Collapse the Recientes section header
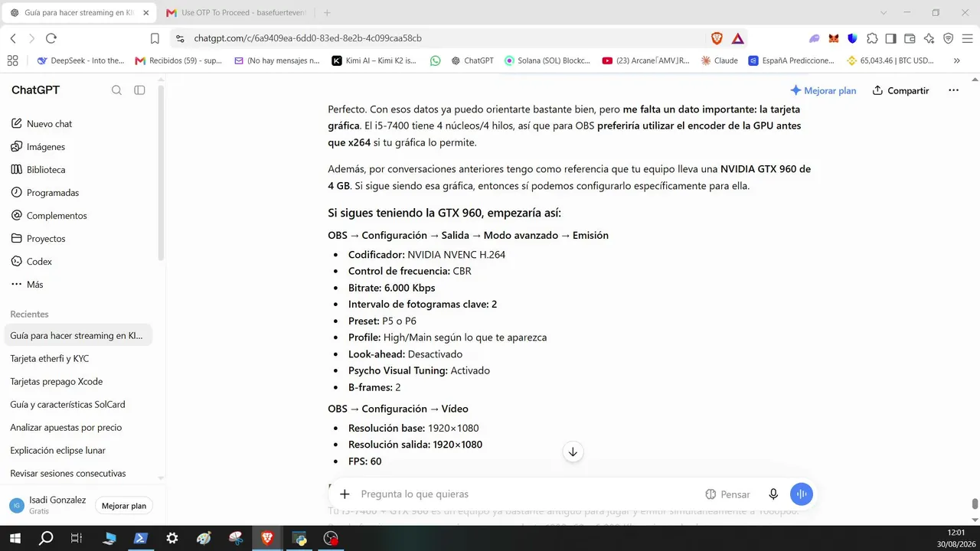The image size is (980, 551). pyautogui.click(x=29, y=315)
